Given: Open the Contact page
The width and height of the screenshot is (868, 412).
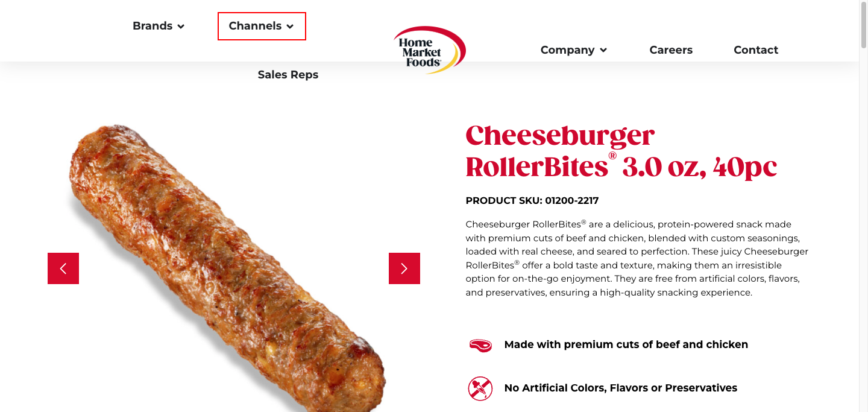Looking at the screenshot, I should click(x=756, y=50).
